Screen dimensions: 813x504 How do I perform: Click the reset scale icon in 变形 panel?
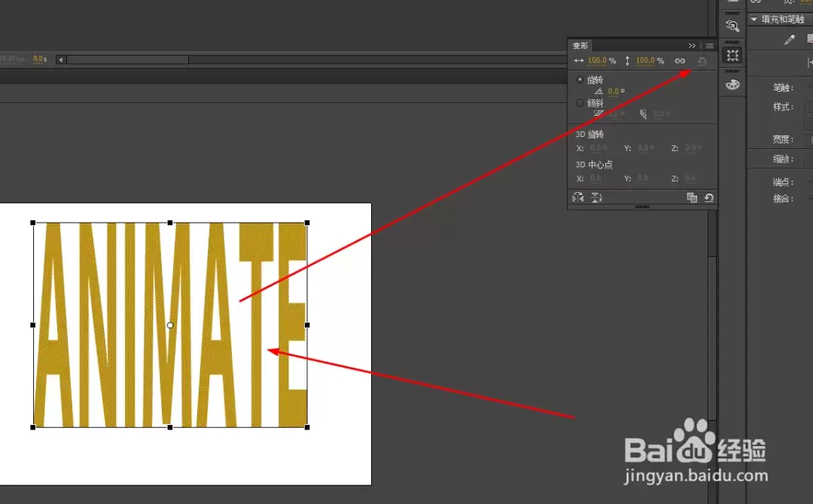[x=702, y=61]
